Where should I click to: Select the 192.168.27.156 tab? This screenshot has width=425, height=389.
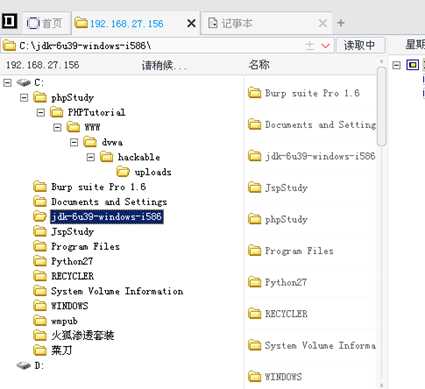[127, 24]
